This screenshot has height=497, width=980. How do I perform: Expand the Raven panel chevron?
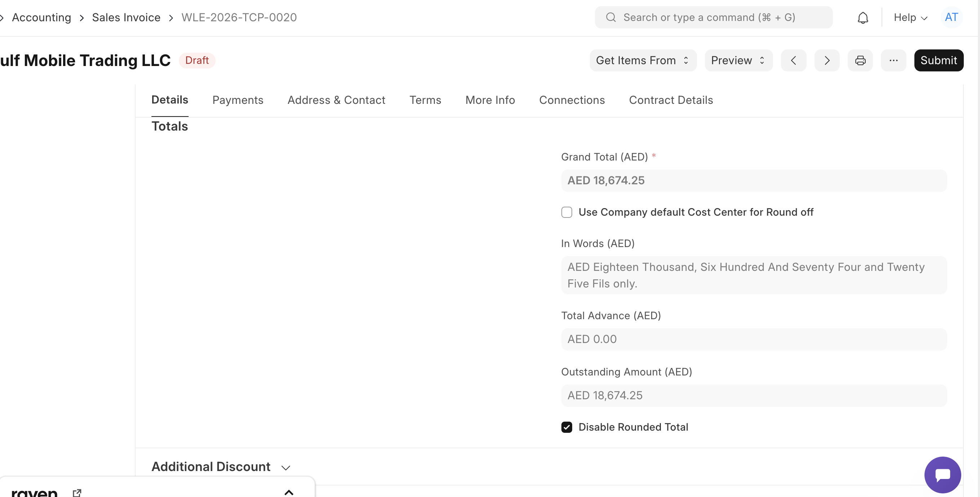pos(289,492)
